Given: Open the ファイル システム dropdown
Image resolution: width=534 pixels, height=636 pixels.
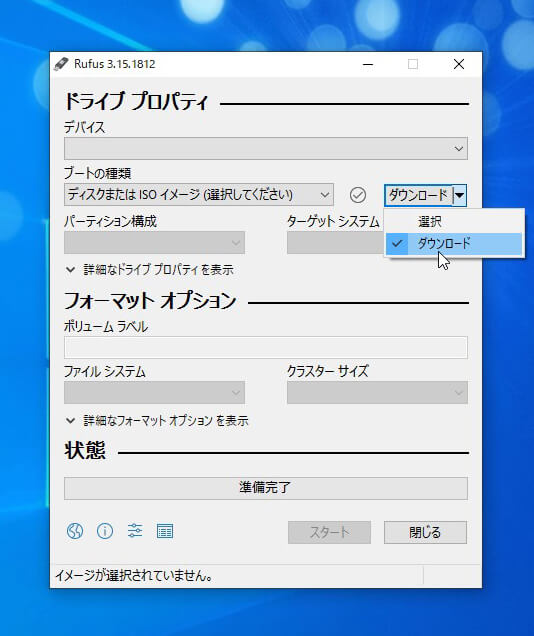Looking at the screenshot, I should pyautogui.click(x=154, y=392).
